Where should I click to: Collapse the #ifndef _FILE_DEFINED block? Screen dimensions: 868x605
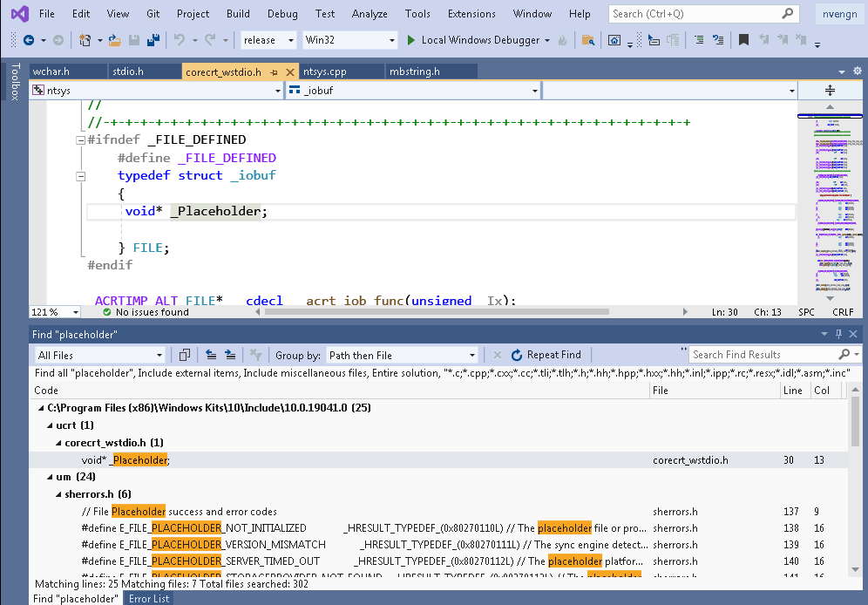click(x=81, y=140)
